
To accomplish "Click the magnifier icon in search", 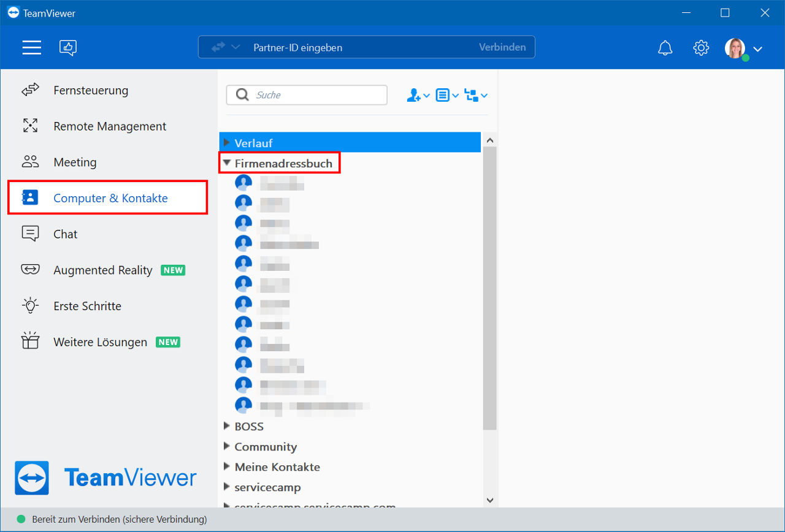I will click(242, 95).
